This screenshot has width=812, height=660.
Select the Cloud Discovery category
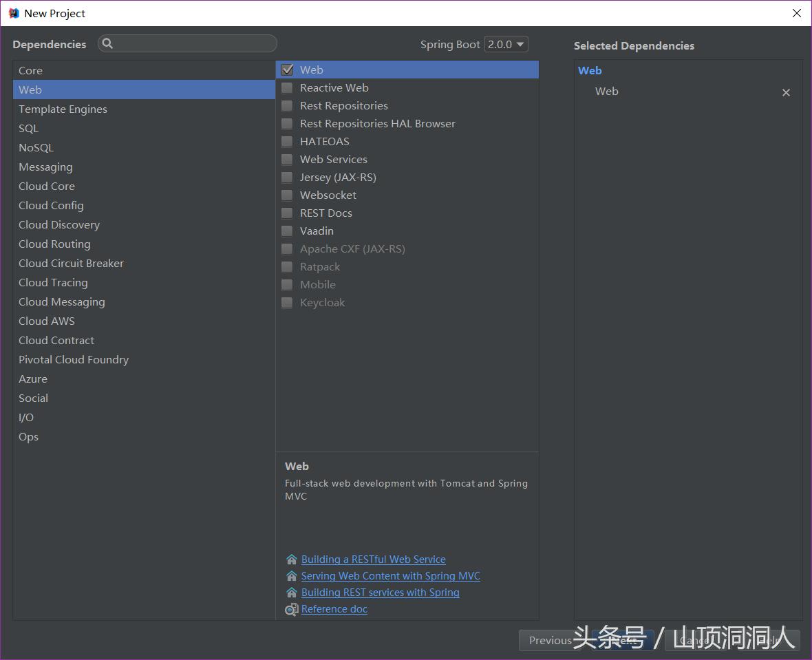pos(59,224)
